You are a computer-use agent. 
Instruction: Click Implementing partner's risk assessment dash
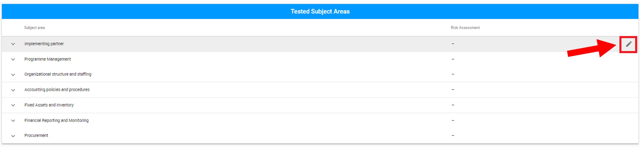click(x=453, y=44)
